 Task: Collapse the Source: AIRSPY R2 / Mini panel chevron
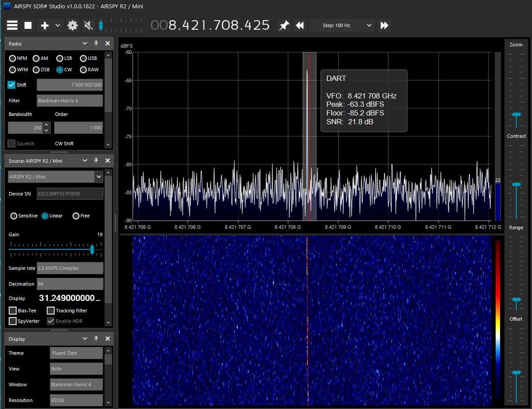click(85, 161)
